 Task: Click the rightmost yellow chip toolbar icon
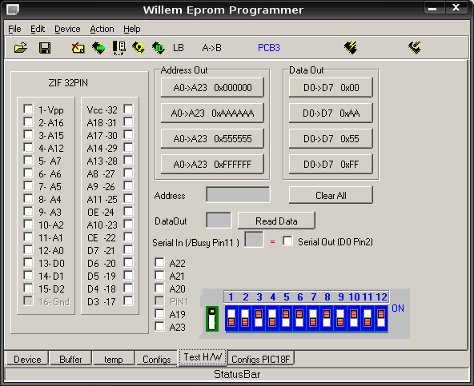pos(414,48)
